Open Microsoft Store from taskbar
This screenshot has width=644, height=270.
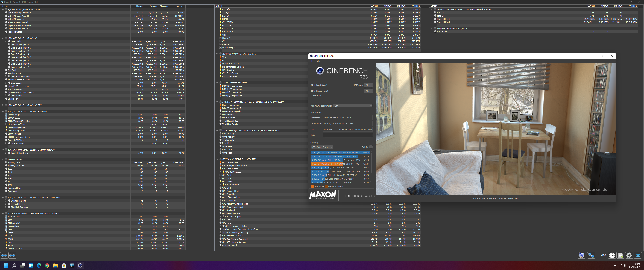[64, 265]
